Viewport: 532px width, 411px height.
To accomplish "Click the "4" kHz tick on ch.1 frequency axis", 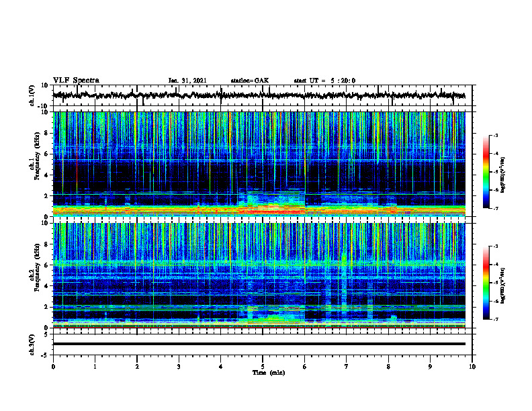I will (47, 175).
